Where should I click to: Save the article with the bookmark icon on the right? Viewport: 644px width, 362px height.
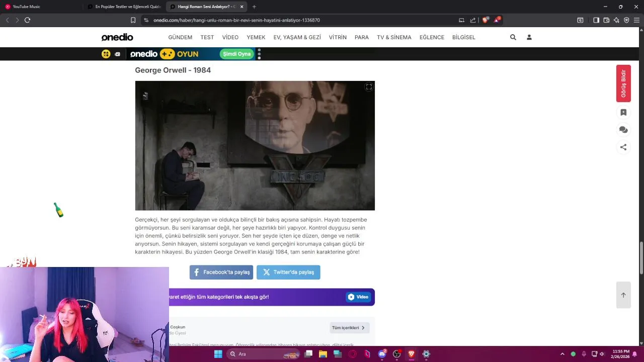pos(623,113)
